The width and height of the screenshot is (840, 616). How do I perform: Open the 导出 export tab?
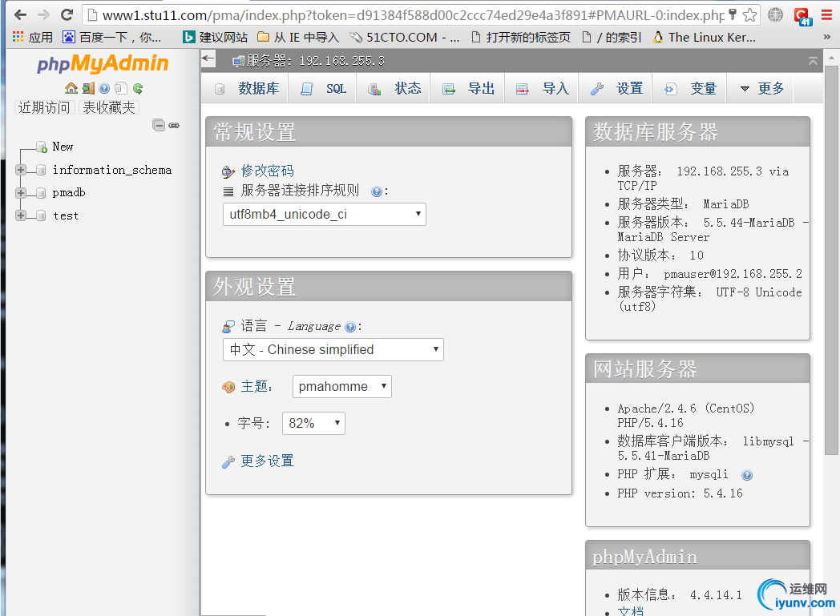tap(467, 89)
